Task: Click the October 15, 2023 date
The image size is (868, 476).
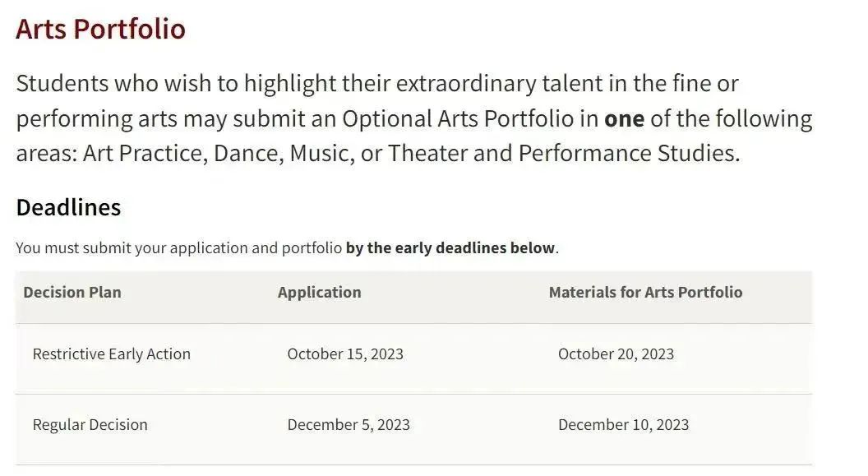Action: pyautogui.click(x=345, y=354)
